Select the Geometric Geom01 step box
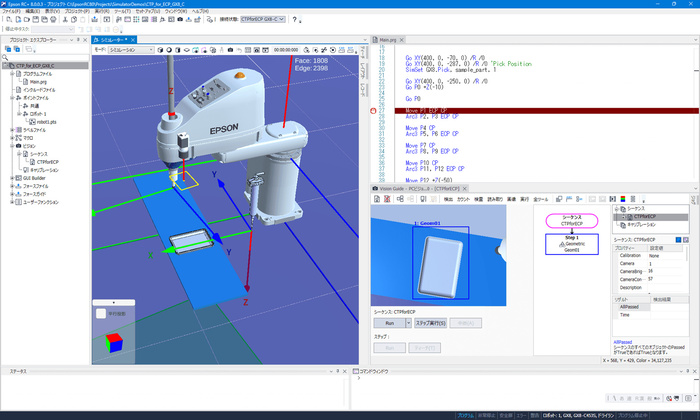Image resolution: width=700 pixels, height=420 pixels. [572, 246]
